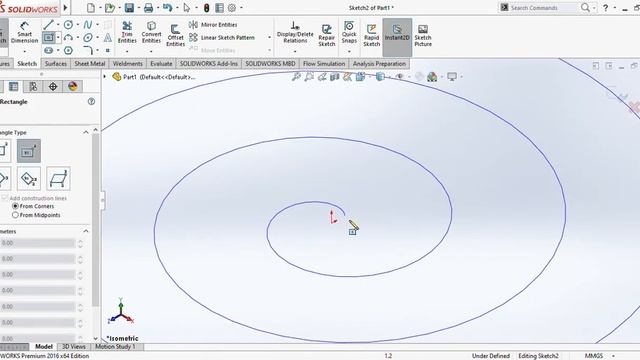Open Display/Delete Relations
640x360 pixels.
[x=295, y=32]
